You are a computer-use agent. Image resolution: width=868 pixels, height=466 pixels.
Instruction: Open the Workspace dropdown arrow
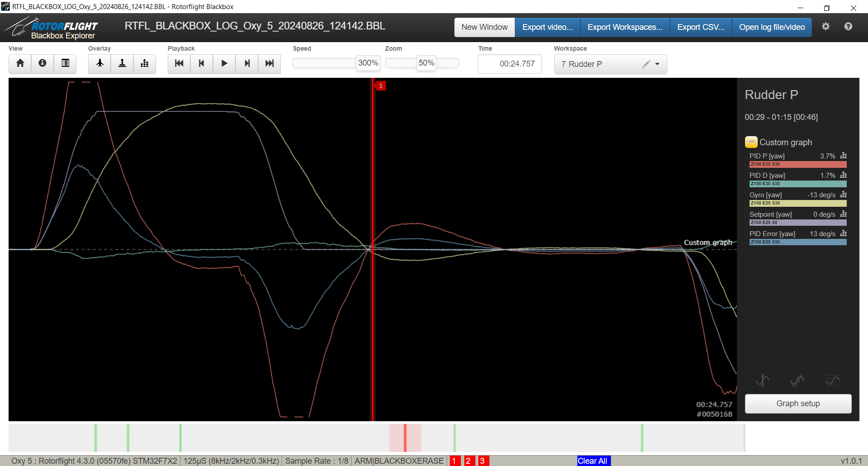tap(657, 64)
